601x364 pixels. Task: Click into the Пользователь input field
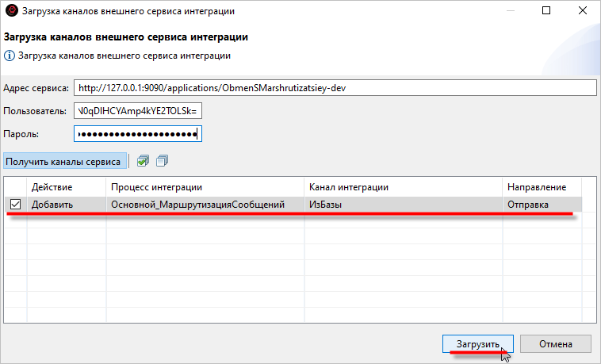(138, 111)
